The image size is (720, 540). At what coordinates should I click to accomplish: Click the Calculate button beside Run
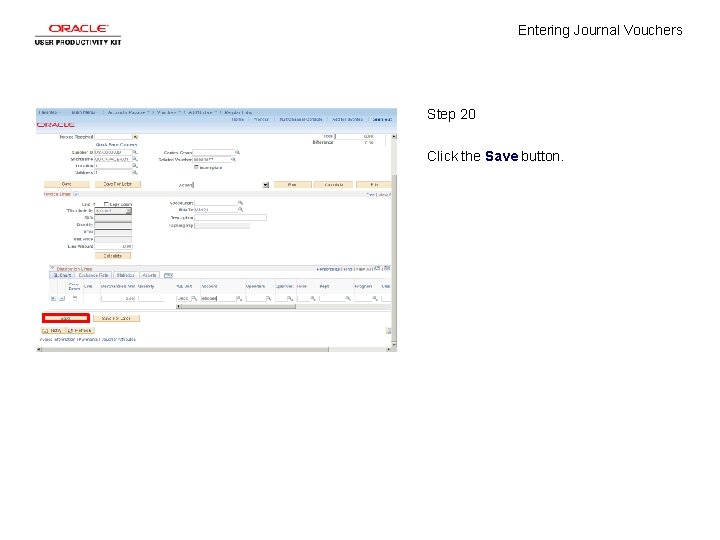(334, 185)
